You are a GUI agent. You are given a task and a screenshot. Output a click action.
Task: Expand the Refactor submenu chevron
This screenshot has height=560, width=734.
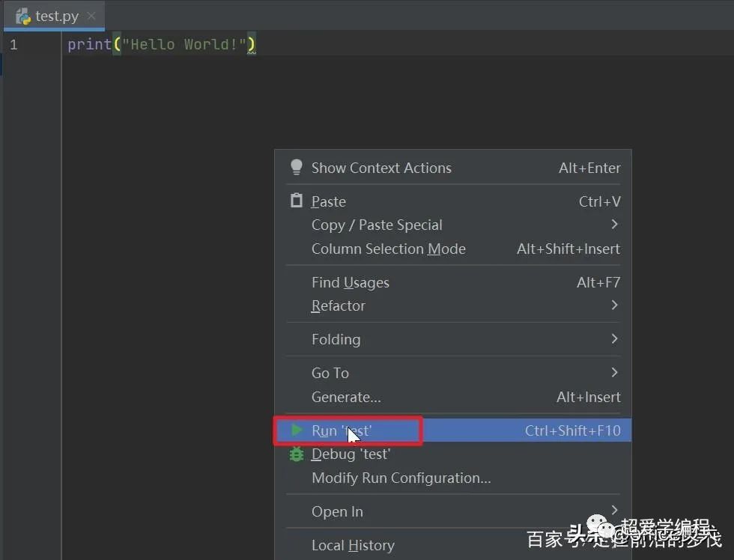[x=615, y=305]
